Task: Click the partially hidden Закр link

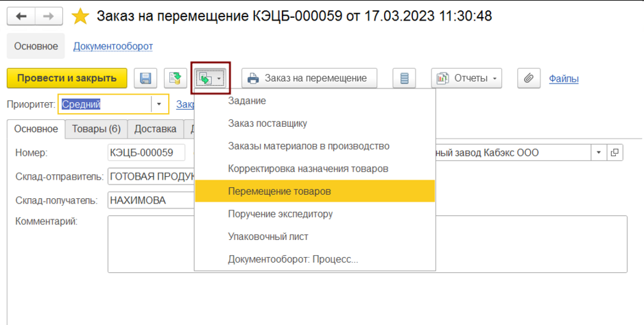Action: 185,104
